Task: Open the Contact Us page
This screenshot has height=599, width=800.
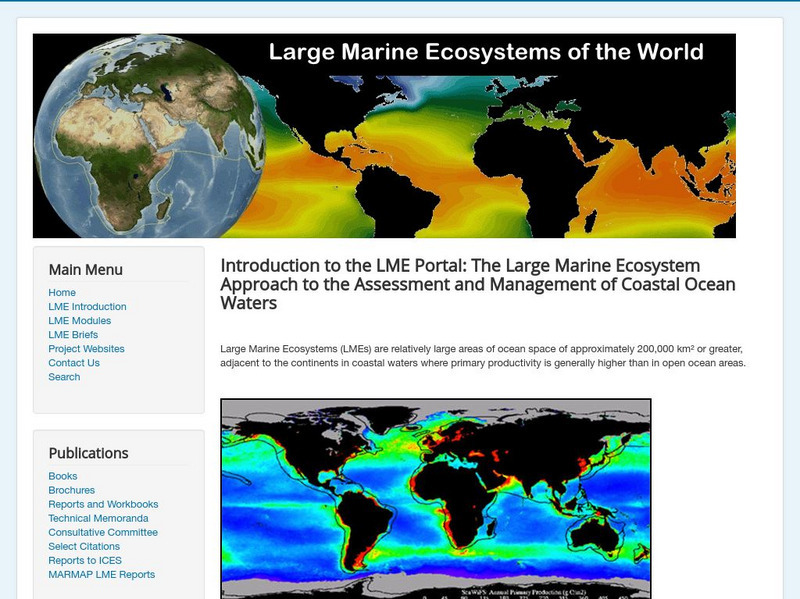Action: coord(77,363)
